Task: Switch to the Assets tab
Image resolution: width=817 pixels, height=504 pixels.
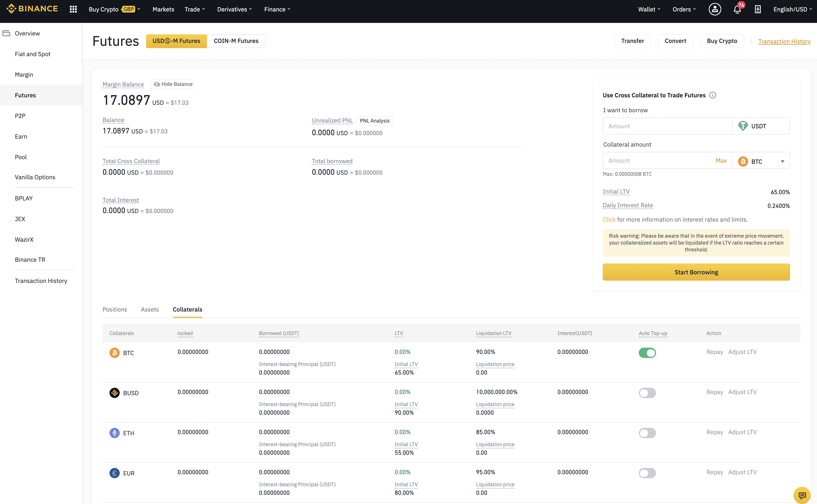Action: [x=150, y=309]
